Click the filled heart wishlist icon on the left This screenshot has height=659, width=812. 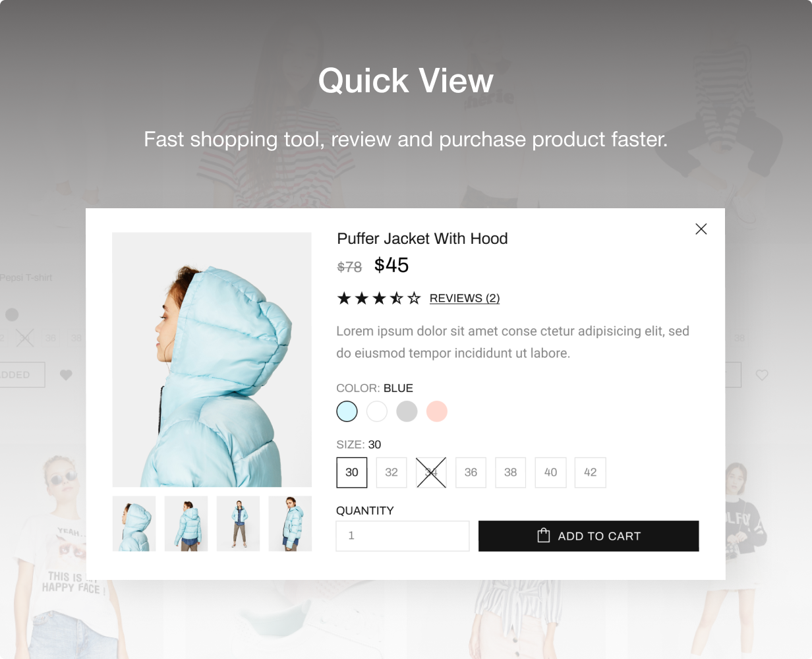(x=66, y=375)
